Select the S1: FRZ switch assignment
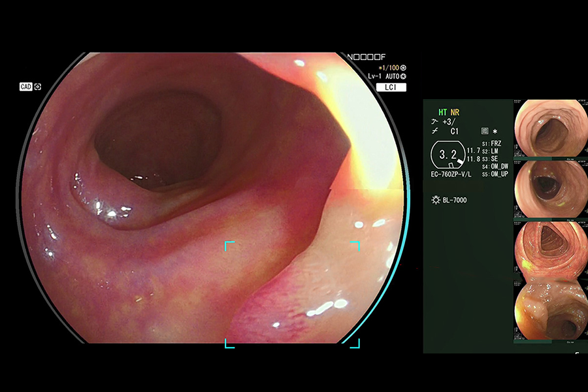The width and height of the screenshot is (588, 392). coord(495,143)
